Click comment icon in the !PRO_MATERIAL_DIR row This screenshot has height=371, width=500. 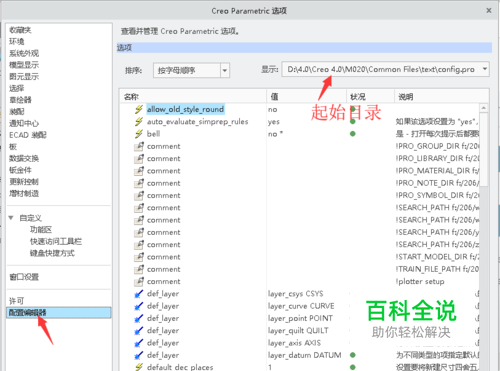click(x=139, y=171)
